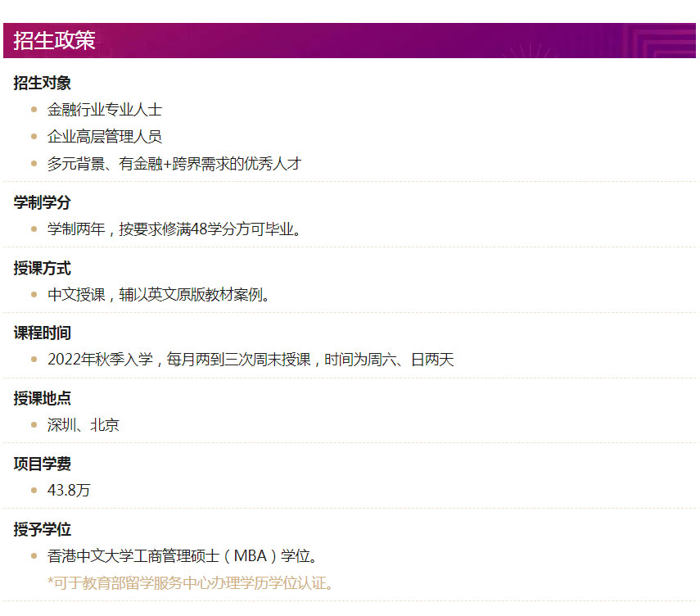Click the 2022年秋季入学 schedule line
The width and height of the screenshot is (700, 616).
(x=251, y=360)
